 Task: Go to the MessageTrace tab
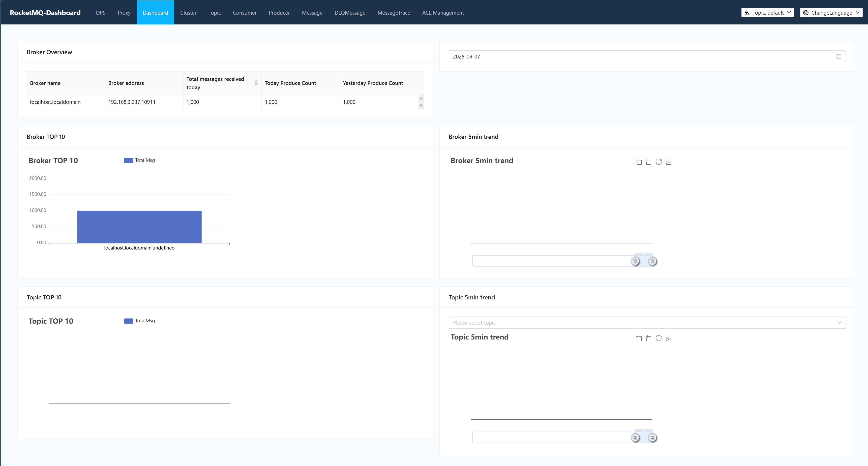click(393, 12)
